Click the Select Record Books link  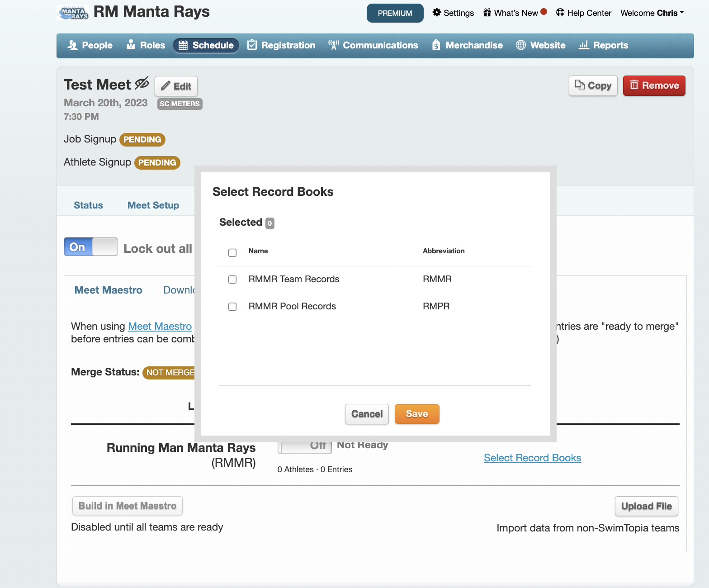coord(532,458)
